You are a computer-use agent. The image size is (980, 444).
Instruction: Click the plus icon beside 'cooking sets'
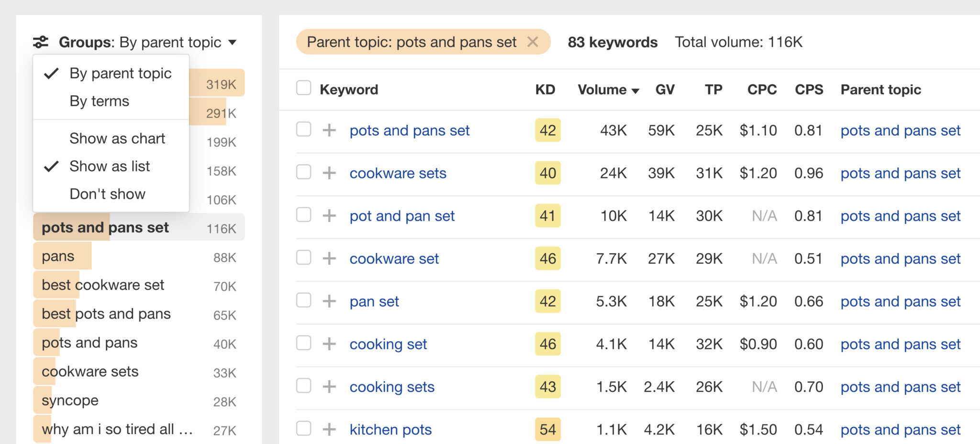[329, 387]
